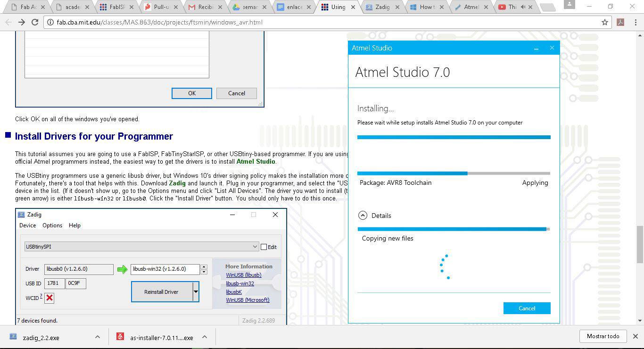The height and width of the screenshot is (349, 644).
Task: Expand options for as-installer download
Action: [x=205, y=337]
